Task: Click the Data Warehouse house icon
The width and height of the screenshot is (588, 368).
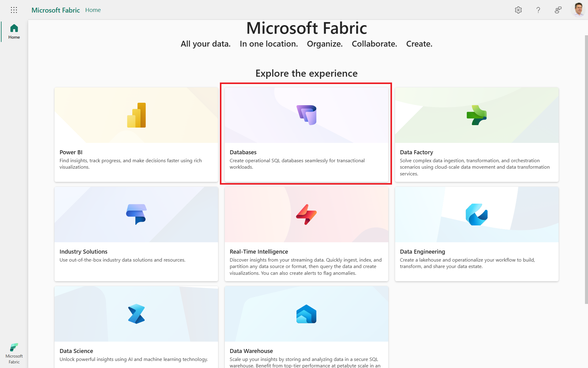Action: pyautogui.click(x=306, y=313)
